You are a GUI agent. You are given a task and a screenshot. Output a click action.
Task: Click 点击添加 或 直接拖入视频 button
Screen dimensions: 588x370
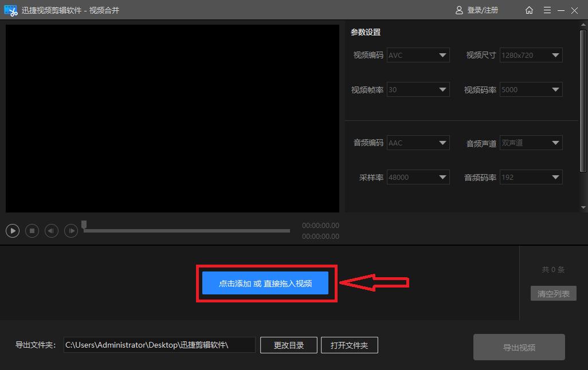coord(265,283)
